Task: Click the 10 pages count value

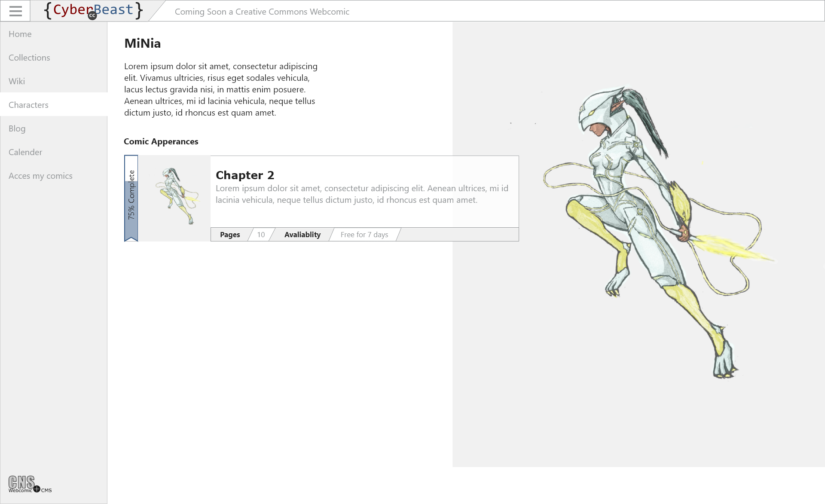Action: pyautogui.click(x=260, y=234)
